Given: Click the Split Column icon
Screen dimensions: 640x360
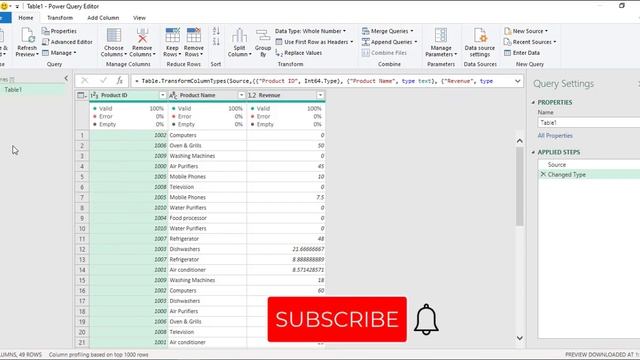Looking at the screenshot, I should pos(239,36).
